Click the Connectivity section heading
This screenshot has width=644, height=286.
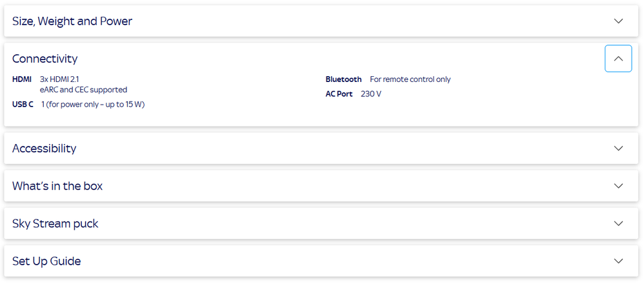(45, 59)
